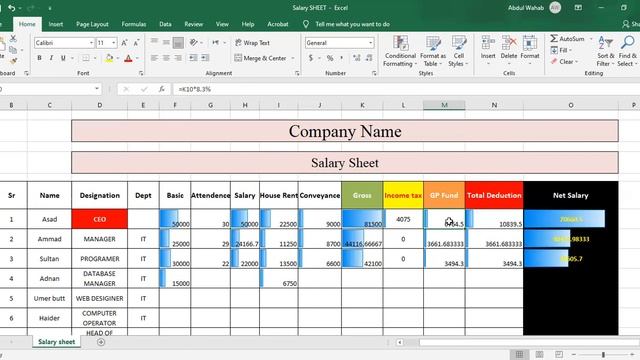Image resolution: width=640 pixels, height=360 pixels.
Task: Toggle Bold formatting button
Action: coord(39,58)
